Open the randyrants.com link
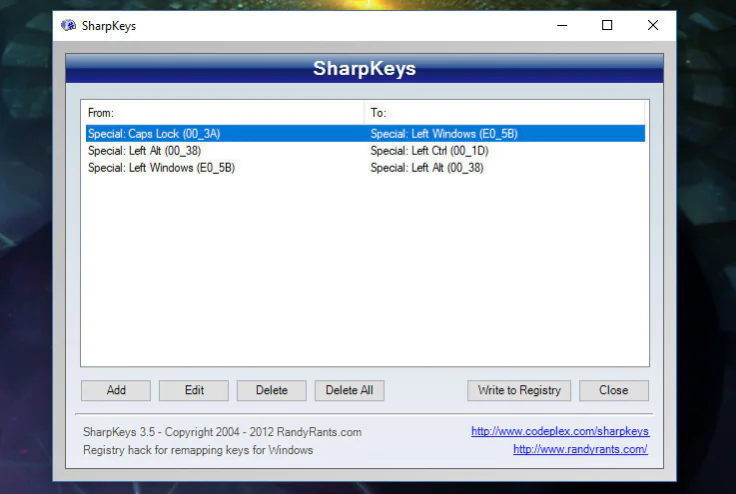Viewport: 736px width, 494px height. click(x=580, y=449)
